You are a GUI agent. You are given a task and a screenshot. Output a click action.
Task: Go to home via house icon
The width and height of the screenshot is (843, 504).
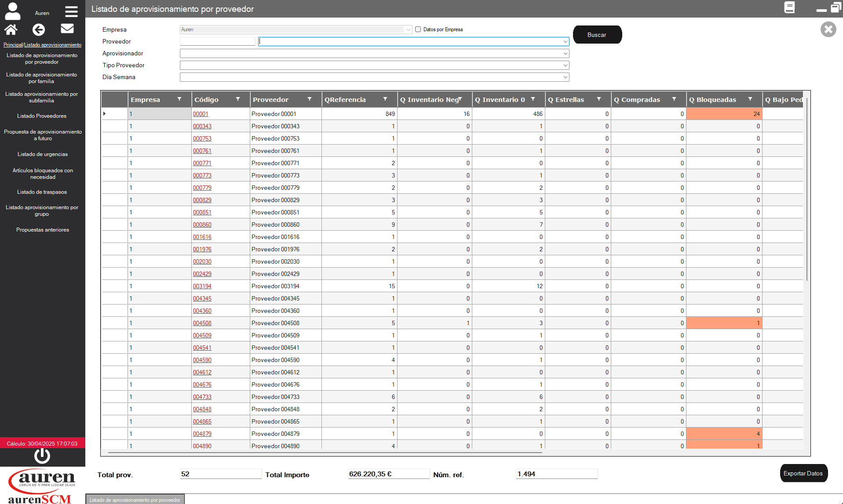tap(11, 29)
